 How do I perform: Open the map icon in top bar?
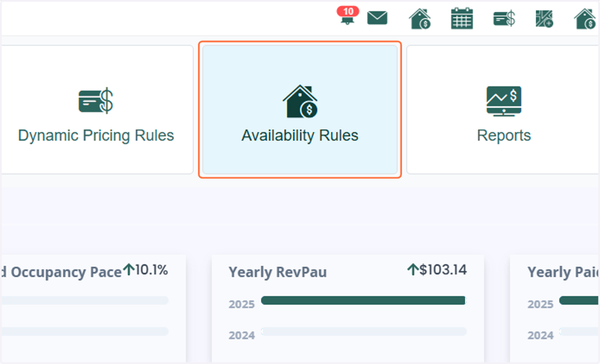544,18
